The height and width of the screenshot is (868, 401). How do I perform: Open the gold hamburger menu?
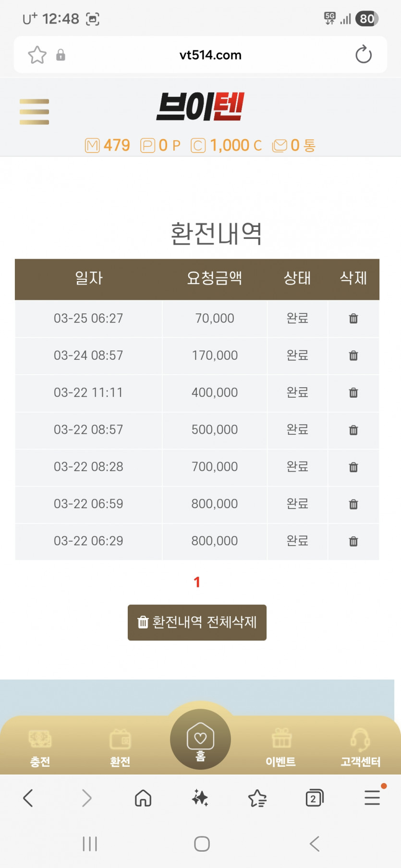[34, 112]
